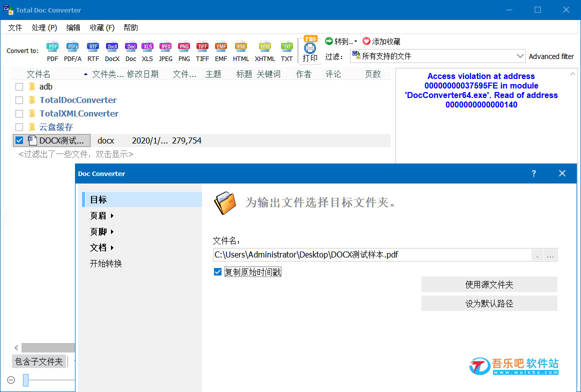Click the single-dot button beside file path
Screen dimensions: 581x392
pyautogui.click(x=537, y=255)
